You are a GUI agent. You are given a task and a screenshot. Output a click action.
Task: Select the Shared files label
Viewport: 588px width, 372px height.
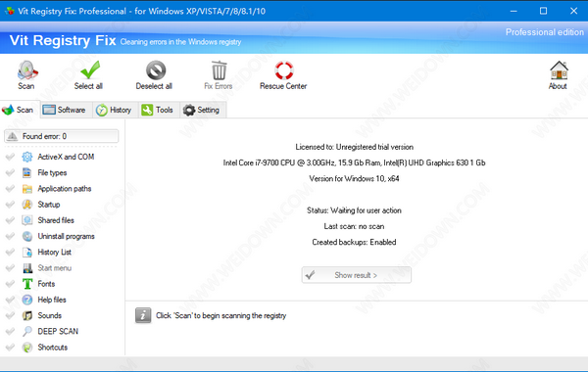56,220
